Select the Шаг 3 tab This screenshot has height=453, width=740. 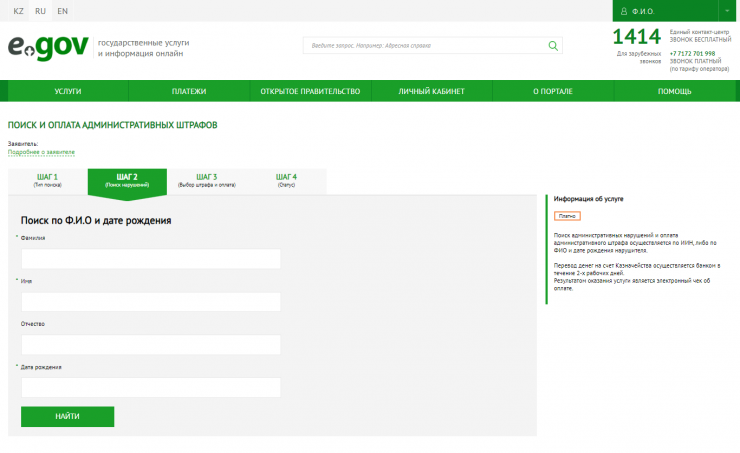[206, 180]
